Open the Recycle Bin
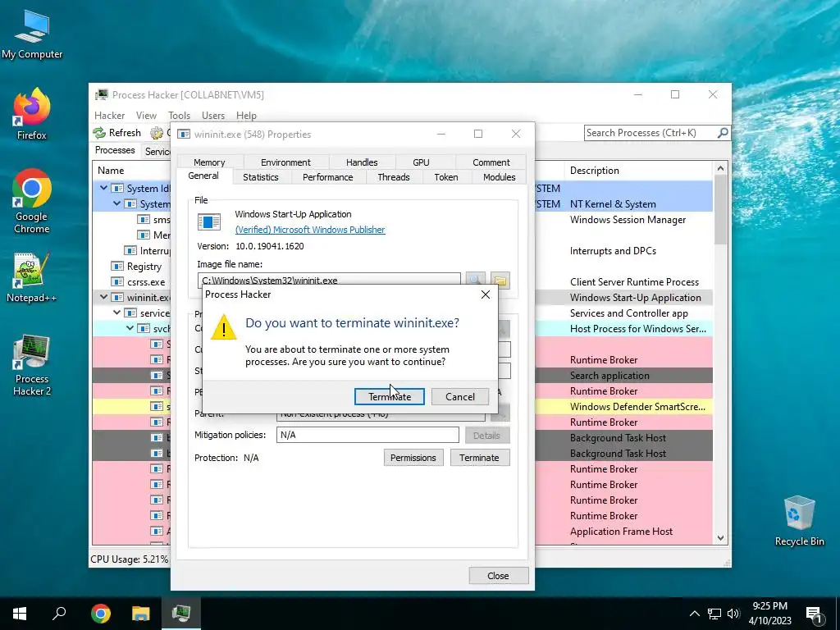Screen dimensions: 840x630 pos(799,521)
